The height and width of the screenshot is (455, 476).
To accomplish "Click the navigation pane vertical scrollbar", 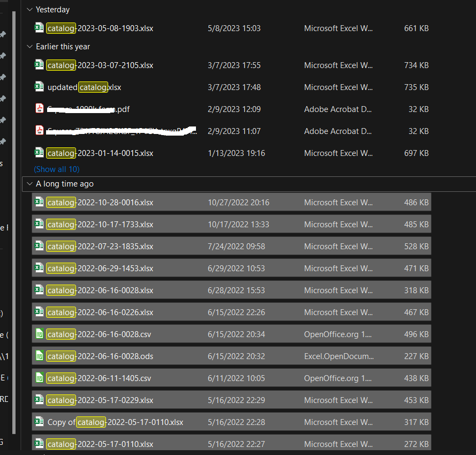I will tap(14, 214).
